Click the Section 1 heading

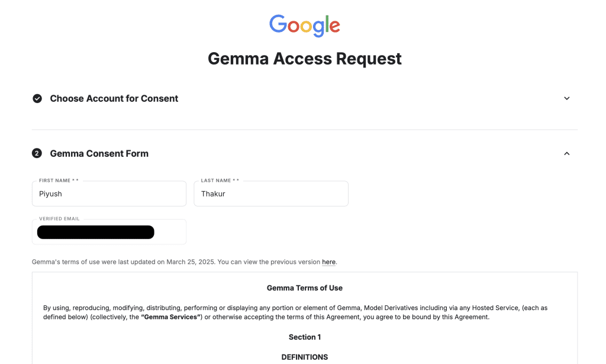tap(305, 337)
